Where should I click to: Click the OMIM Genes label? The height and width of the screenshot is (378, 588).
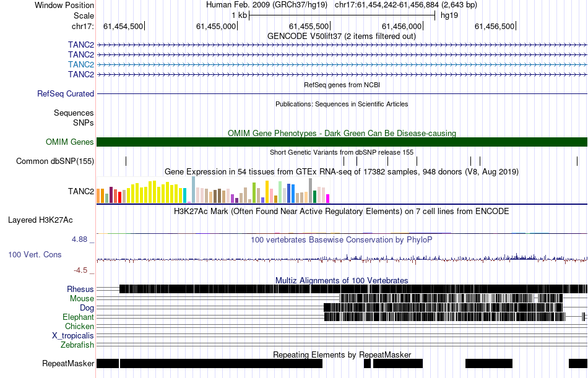pyautogui.click(x=70, y=142)
